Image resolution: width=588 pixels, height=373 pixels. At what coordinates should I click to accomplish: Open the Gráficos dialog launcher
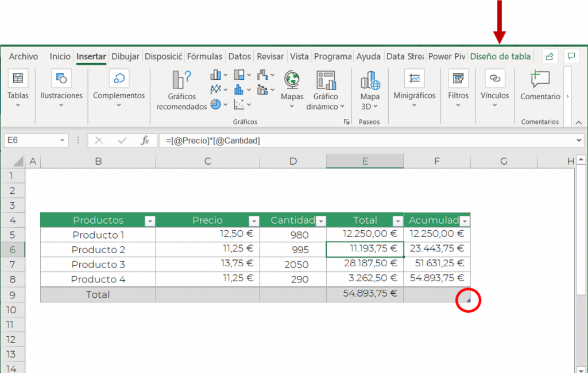point(347,121)
